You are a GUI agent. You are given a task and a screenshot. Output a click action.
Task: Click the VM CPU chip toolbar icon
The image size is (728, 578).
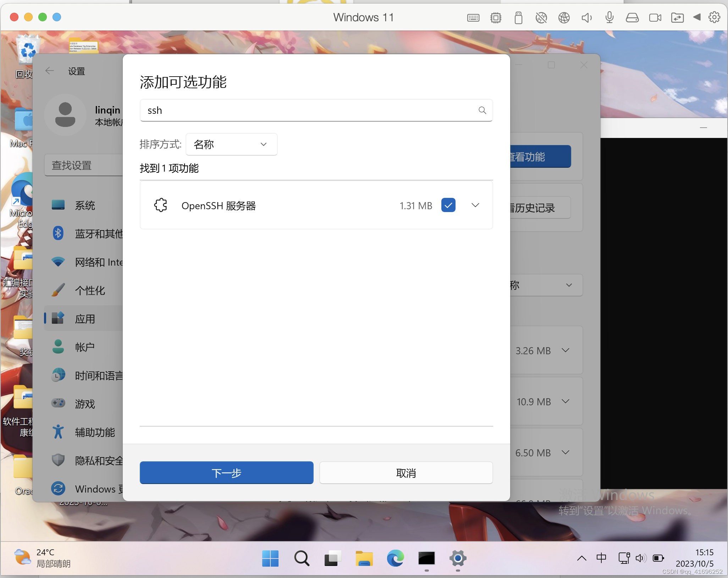click(x=496, y=17)
